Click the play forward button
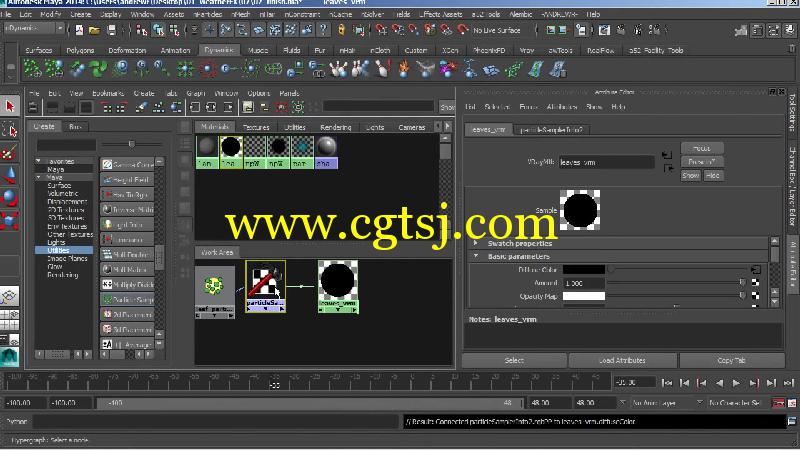This screenshot has height=450, width=800. point(736,383)
